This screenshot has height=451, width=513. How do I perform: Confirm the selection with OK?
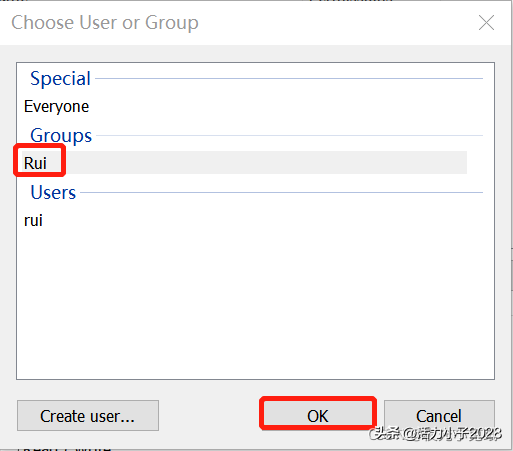[x=318, y=416]
